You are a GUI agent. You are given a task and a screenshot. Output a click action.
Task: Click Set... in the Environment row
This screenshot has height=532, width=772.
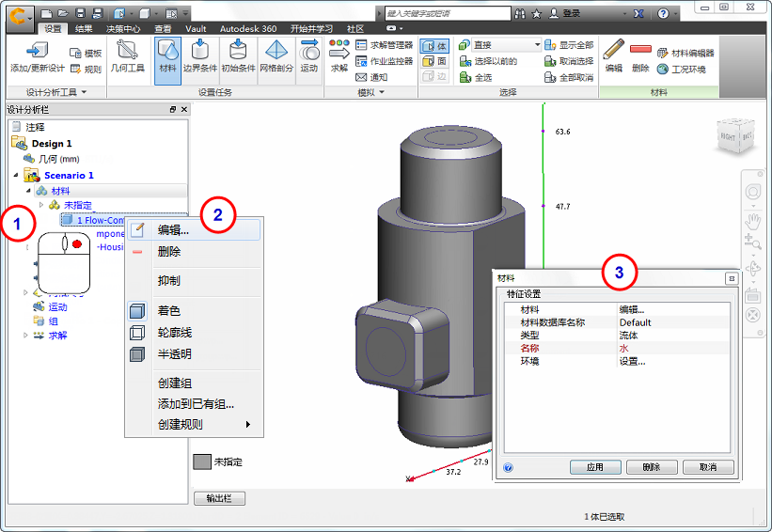(x=632, y=361)
